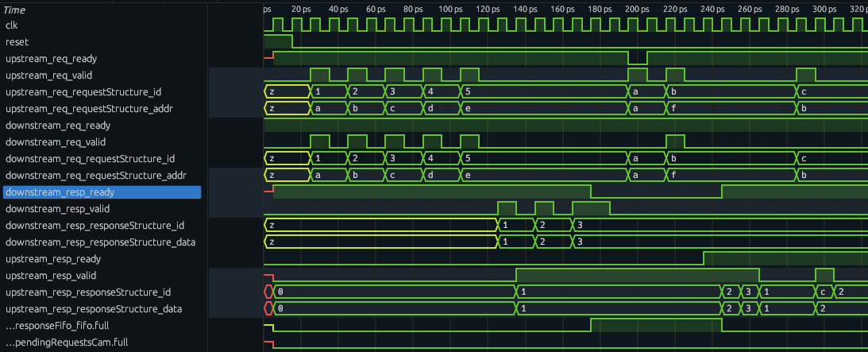Screen dimensions: 868x352
Task: Select the downstream_resp_responseStructure_data signal name
Action: point(100,242)
